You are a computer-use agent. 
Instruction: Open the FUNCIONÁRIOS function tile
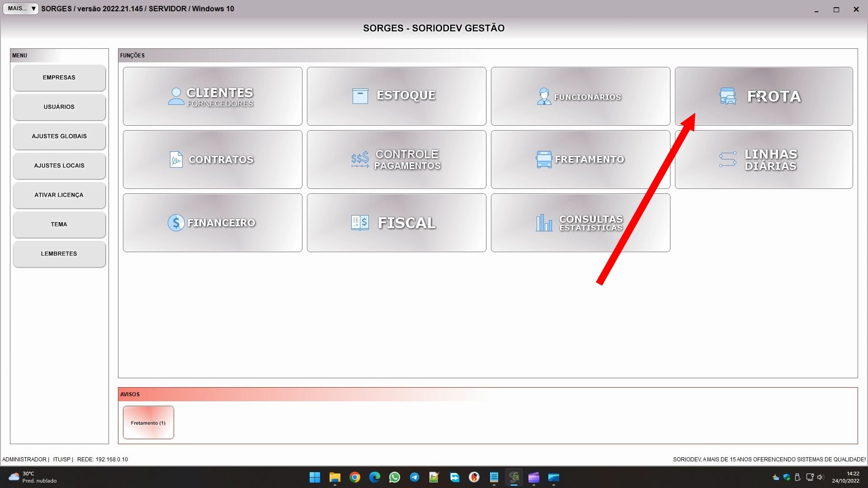580,96
